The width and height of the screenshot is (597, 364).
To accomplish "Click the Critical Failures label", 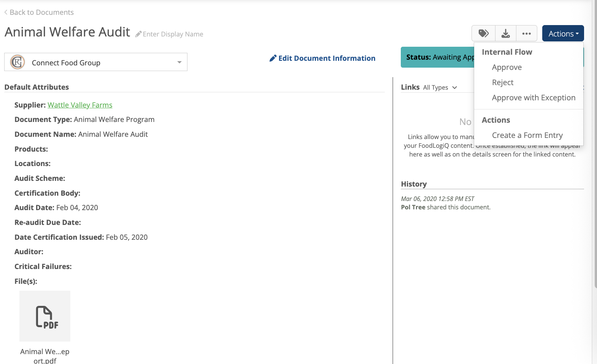I will click(43, 266).
